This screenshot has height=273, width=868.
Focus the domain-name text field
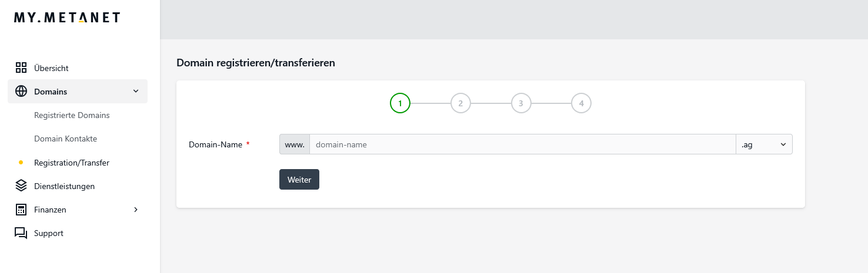tap(522, 144)
